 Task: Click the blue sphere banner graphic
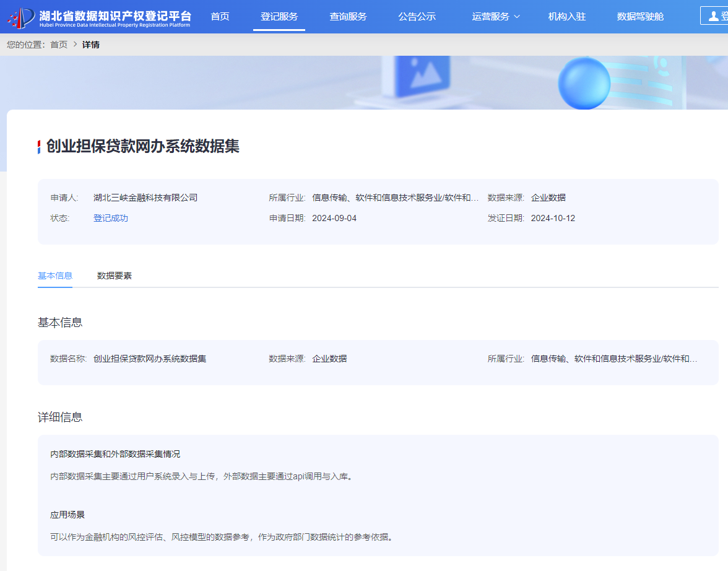pos(584,84)
